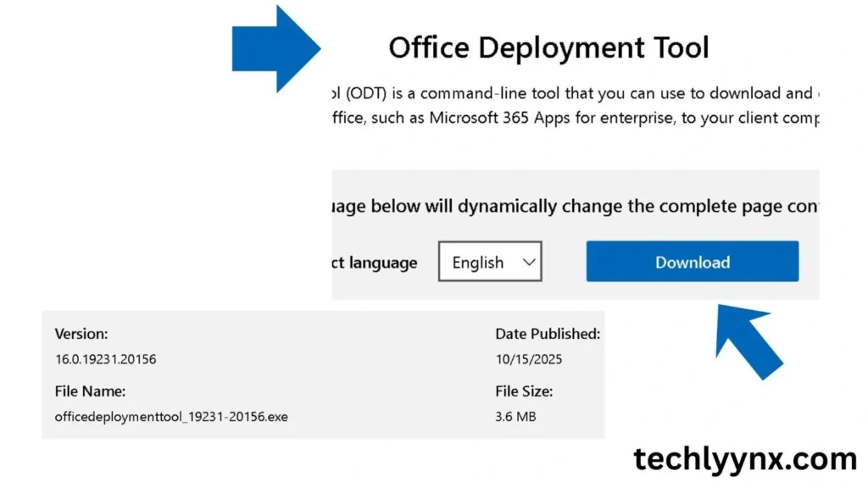The image size is (868, 488).
Task: Click the blue arrow pointing at Download
Action: click(x=748, y=341)
